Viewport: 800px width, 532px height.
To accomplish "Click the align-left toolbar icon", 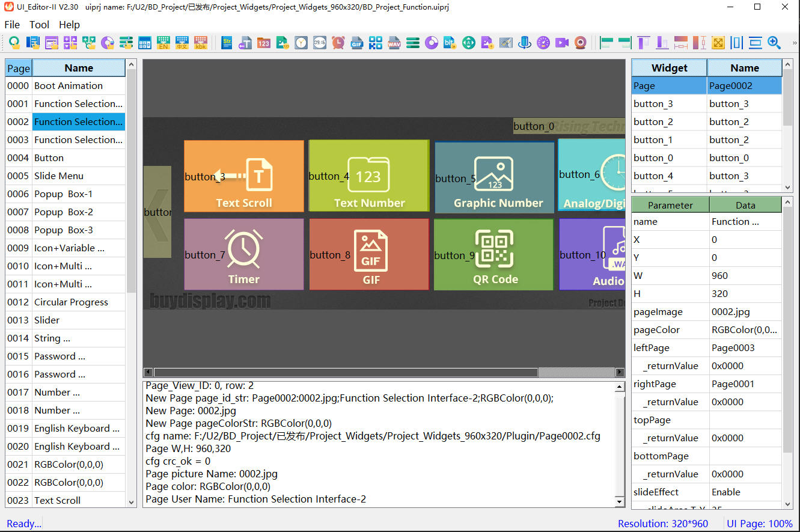I will 606,43.
